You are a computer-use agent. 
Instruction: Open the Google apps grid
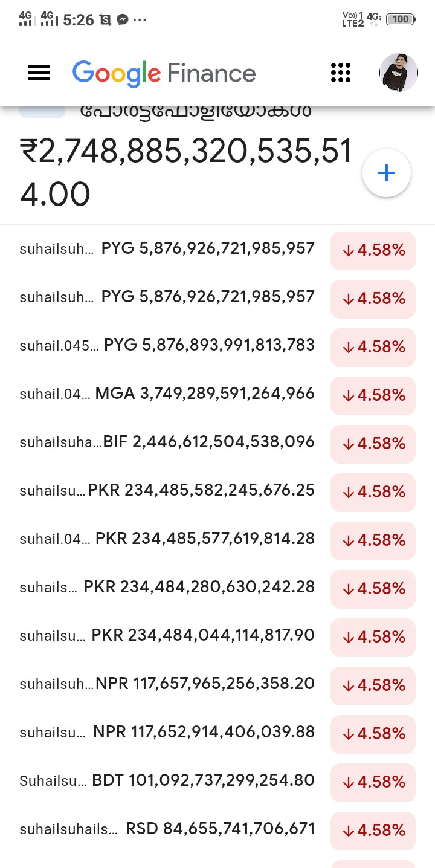341,73
